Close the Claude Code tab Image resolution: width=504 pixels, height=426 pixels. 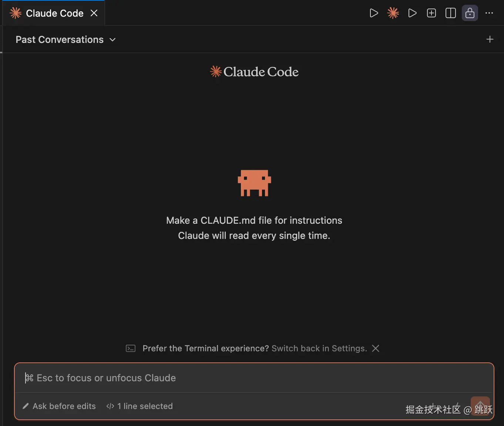click(x=94, y=13)
